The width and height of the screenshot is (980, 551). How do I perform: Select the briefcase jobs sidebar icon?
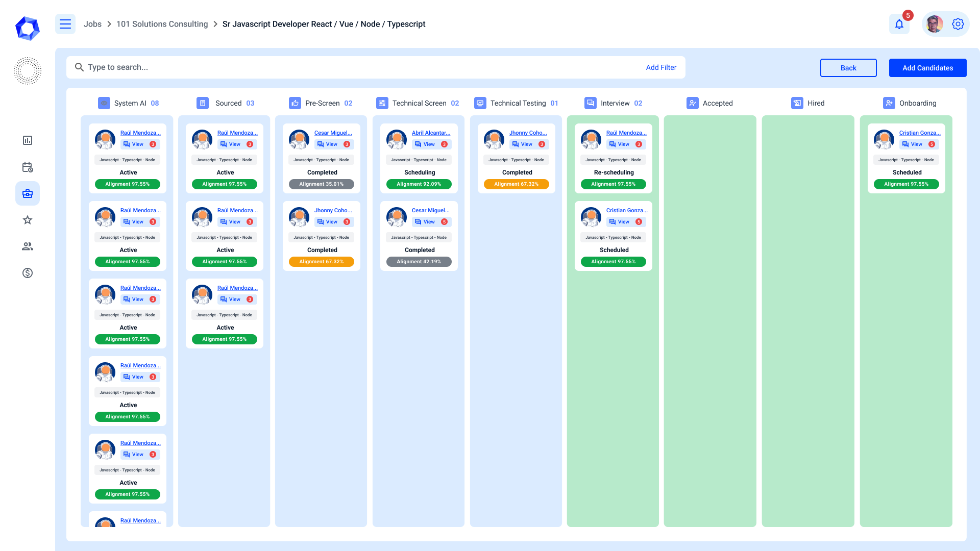pyautogui.click(x=28, y=193)
